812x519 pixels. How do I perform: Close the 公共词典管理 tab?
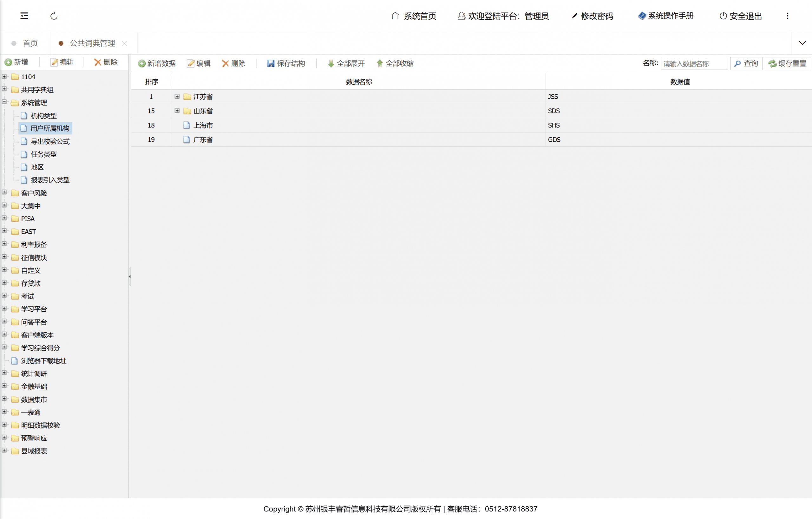124,43
